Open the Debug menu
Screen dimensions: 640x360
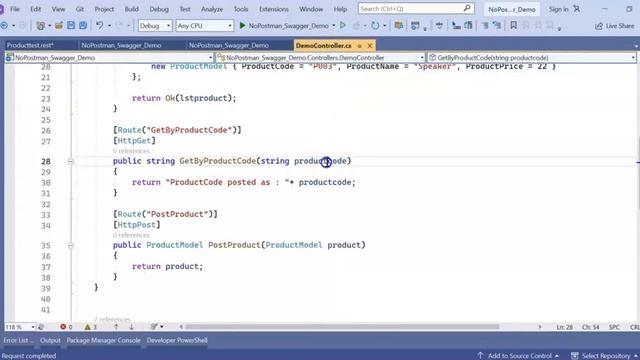click(159, 9)
